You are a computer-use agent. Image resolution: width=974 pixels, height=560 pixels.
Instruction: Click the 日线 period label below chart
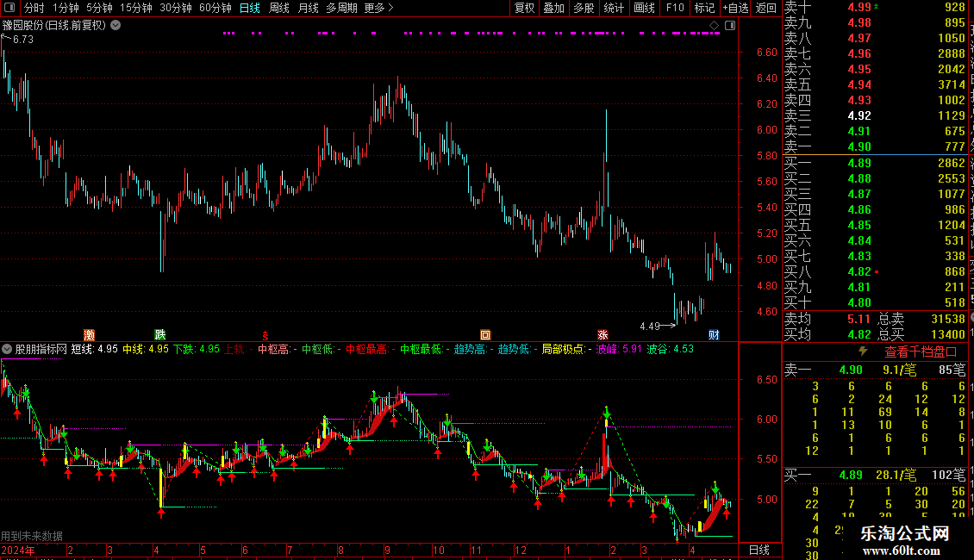coord(759,550)
